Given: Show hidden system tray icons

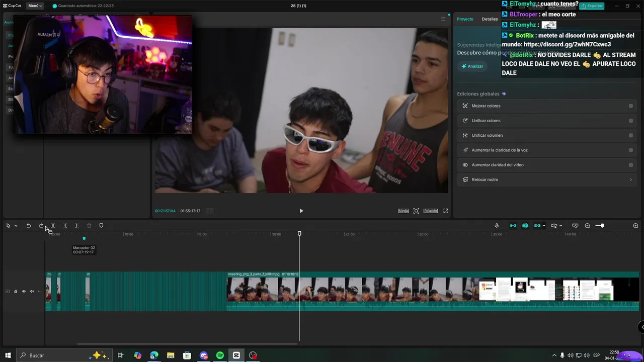Looking at the screenshot, I should pyautogui.click(x=554, y=355).
